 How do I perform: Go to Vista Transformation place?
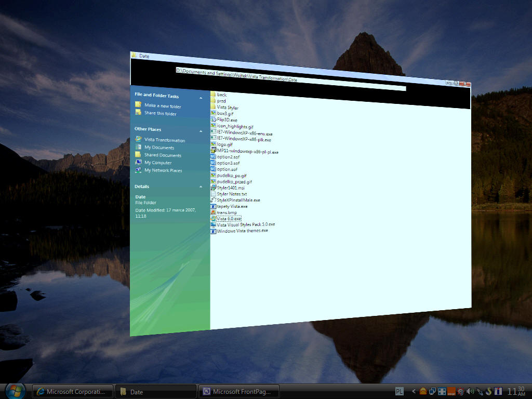pyautogui.click(x=165, y=140)
